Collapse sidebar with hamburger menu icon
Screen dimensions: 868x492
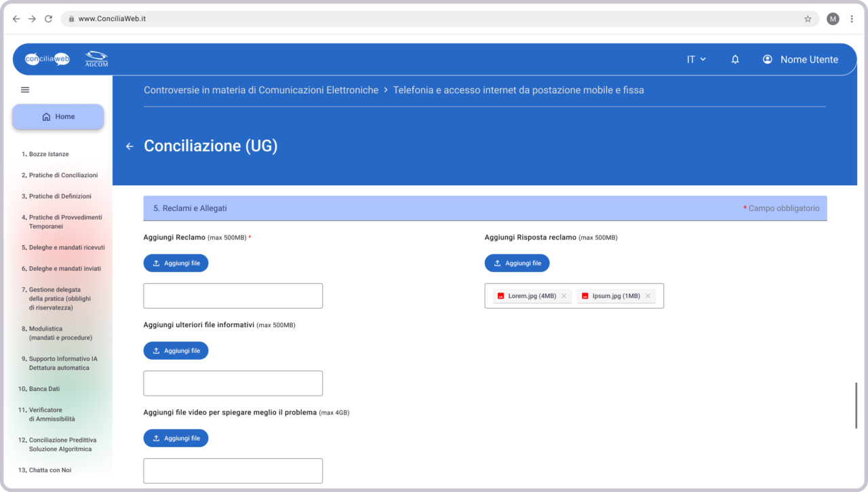[x=25, y=90]
